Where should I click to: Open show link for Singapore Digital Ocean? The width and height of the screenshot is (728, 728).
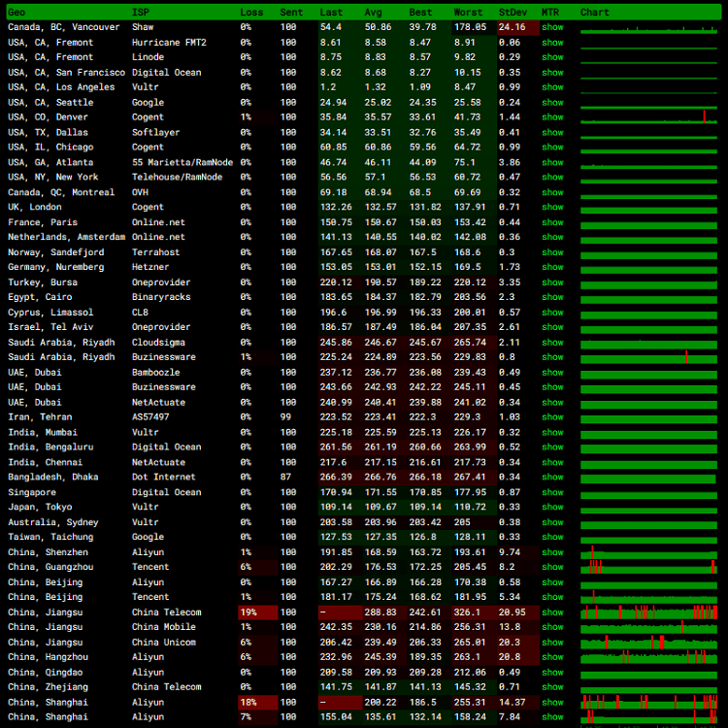tap(551, 492)
